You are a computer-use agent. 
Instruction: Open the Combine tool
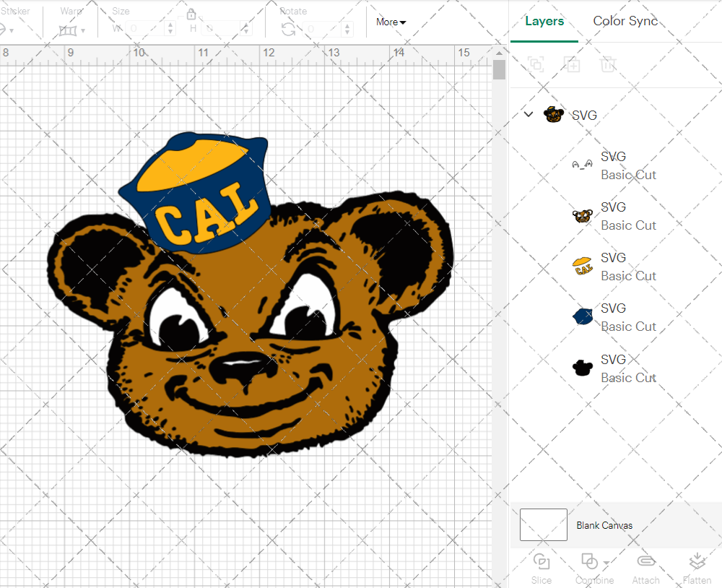(593, 568)
